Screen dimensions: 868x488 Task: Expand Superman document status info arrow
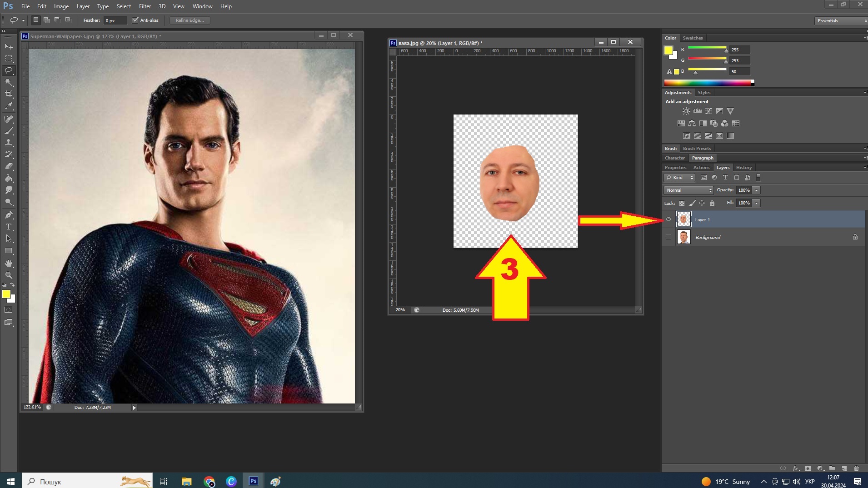click(134, 408)
